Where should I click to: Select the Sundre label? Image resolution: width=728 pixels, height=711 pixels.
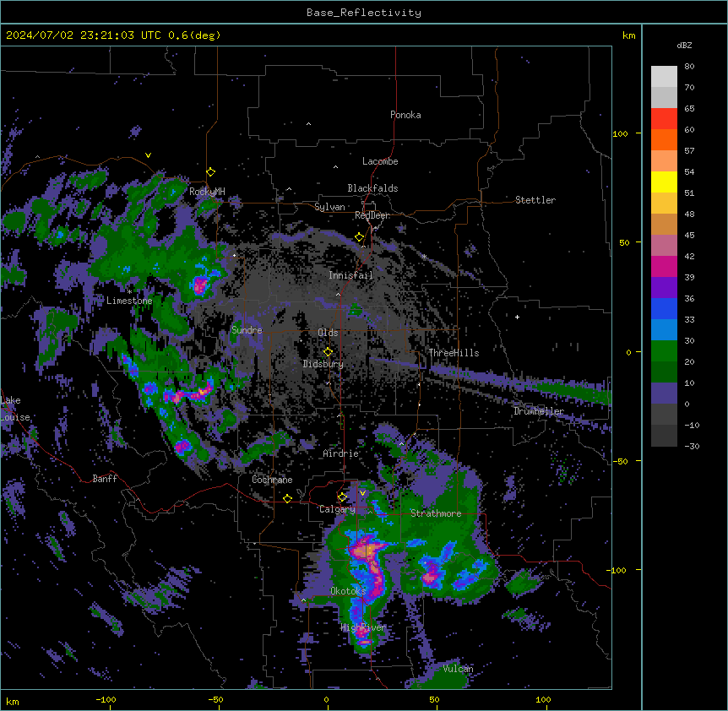[x=247, y=330]
